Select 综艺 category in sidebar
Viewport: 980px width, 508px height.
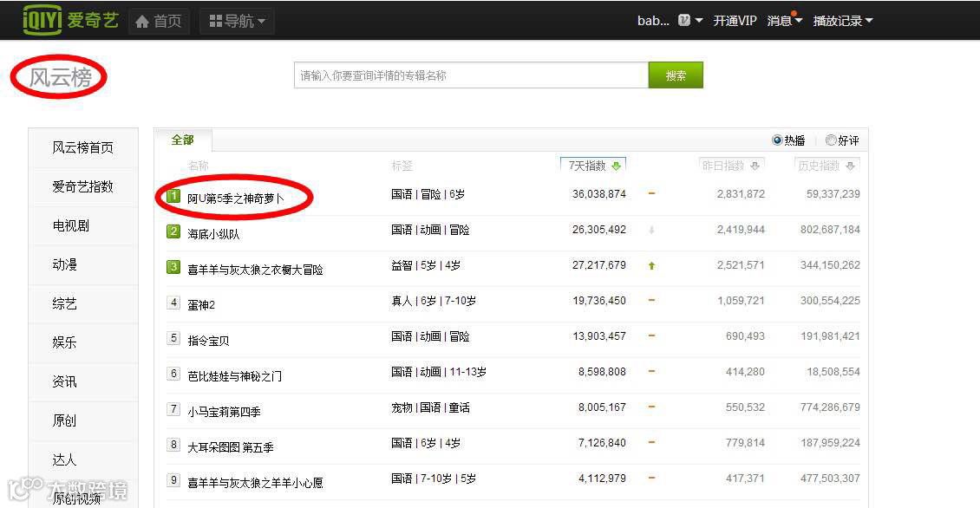tap(83, 303)
